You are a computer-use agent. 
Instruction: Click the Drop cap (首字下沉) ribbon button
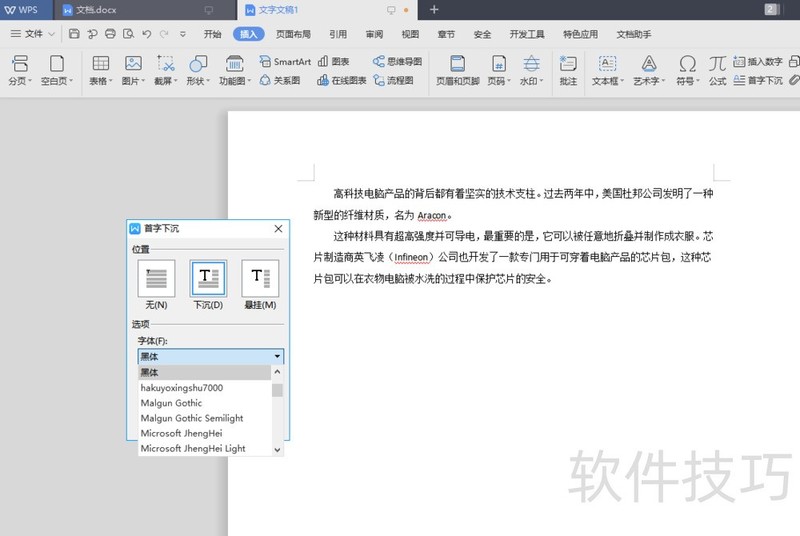tap(758, 81)
